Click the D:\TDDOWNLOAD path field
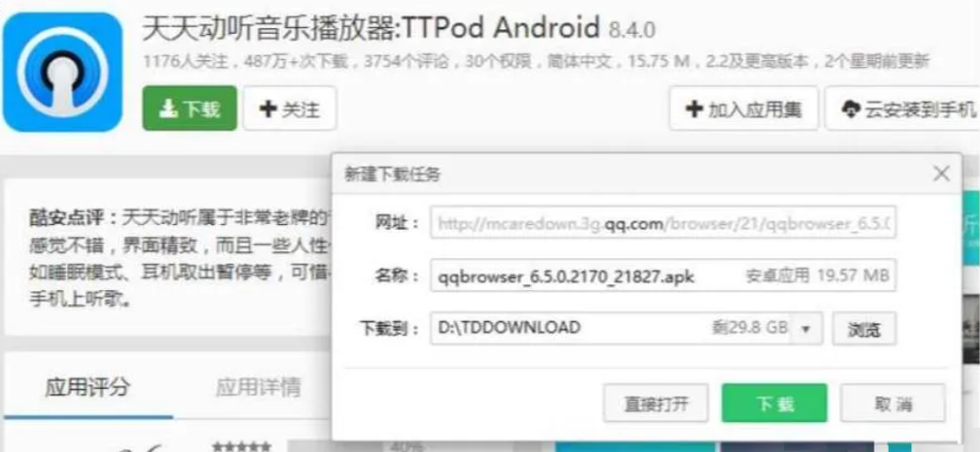This screenshot has width=980, height=452. click(611, 329)
